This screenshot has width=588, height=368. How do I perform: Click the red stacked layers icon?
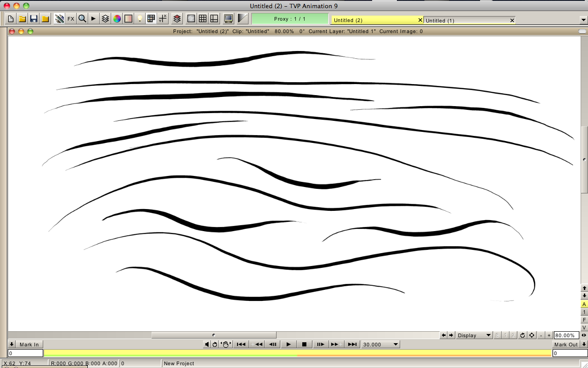point(177,19)
